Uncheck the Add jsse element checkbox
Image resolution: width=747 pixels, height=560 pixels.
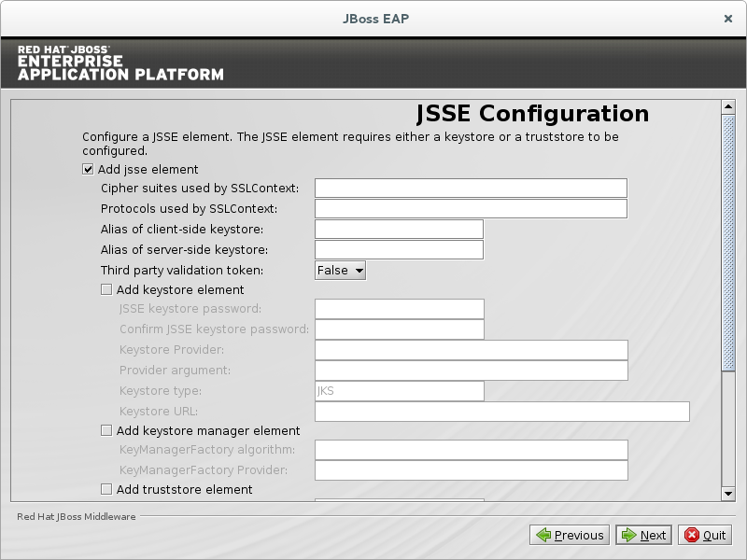89,169
